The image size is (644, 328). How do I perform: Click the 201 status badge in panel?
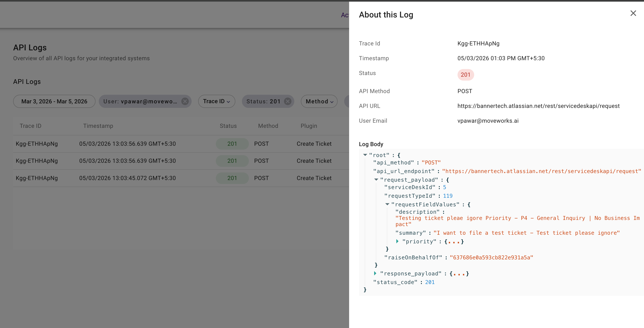click(x=466, y=75)
